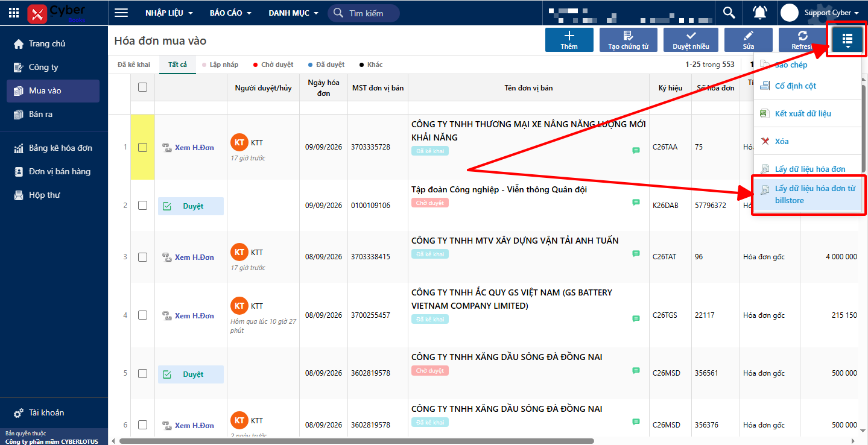Expand the NHẬP LIỆU dropdown menu
The height and width of the screenshot is (445, 868).
pyautogui.click(x=169, y=13)
